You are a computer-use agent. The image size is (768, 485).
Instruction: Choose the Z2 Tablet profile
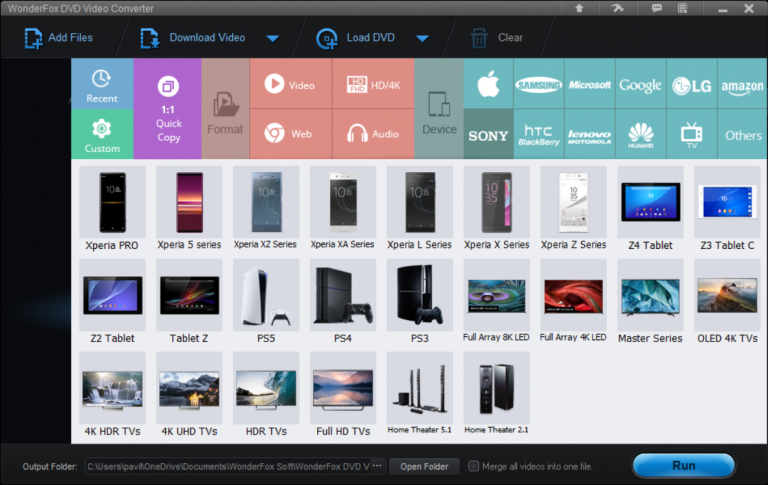[x=112, y=302]
